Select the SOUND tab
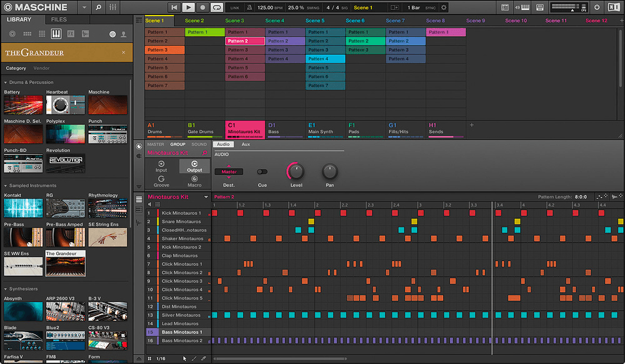625x364 pixels. pyautogui.click(x=199, y=144)
